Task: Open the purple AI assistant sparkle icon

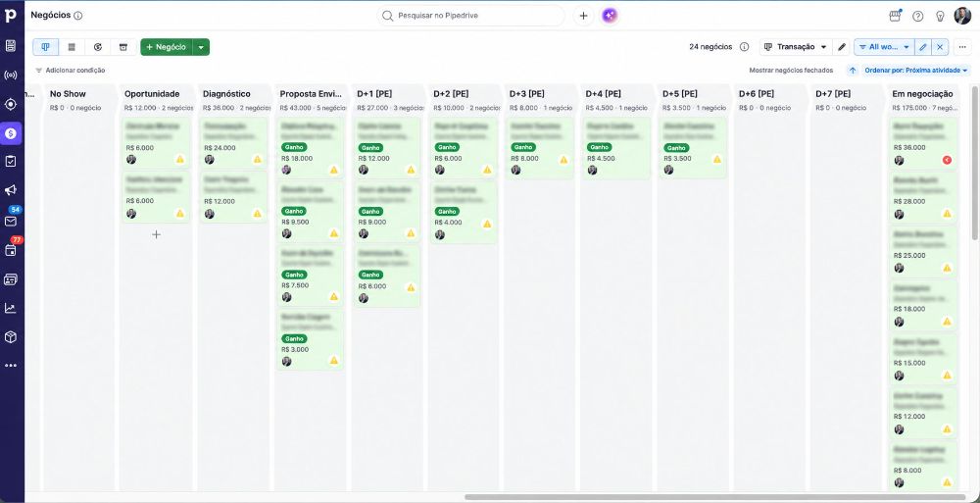Action: 610,16
